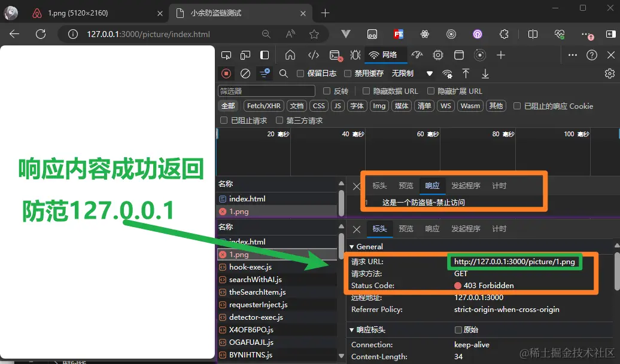Open the FE helper extension icon
This screenshot has height=364, width=620.
(x=399, y=34)
